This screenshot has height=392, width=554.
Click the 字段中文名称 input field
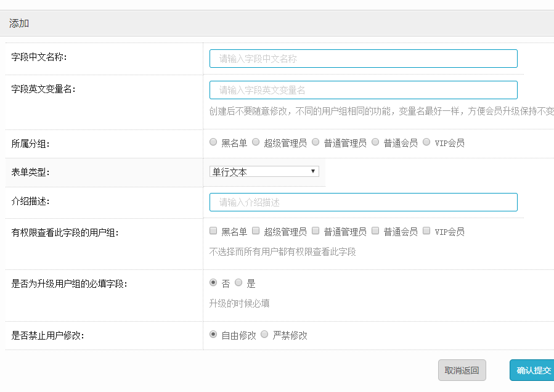(363, 59)
